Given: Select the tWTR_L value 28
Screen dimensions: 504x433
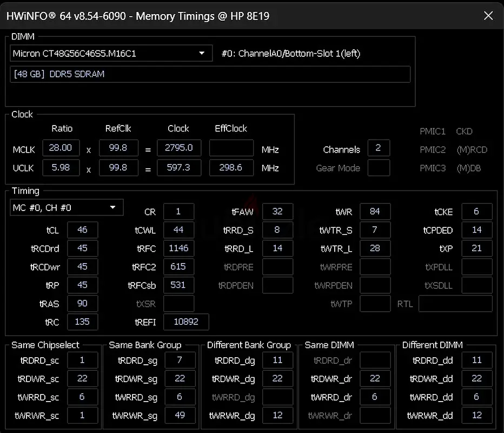Looking at the screenshot, I should coord(375,248).
